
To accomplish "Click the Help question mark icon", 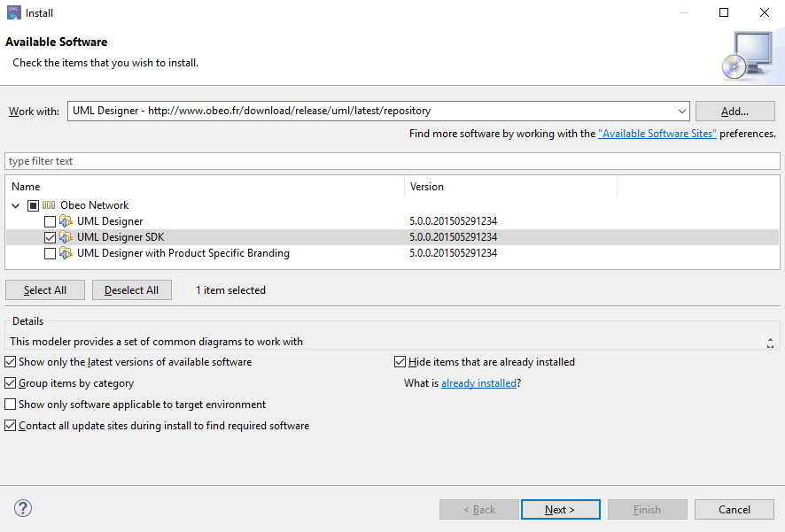I will click(22, 508).
